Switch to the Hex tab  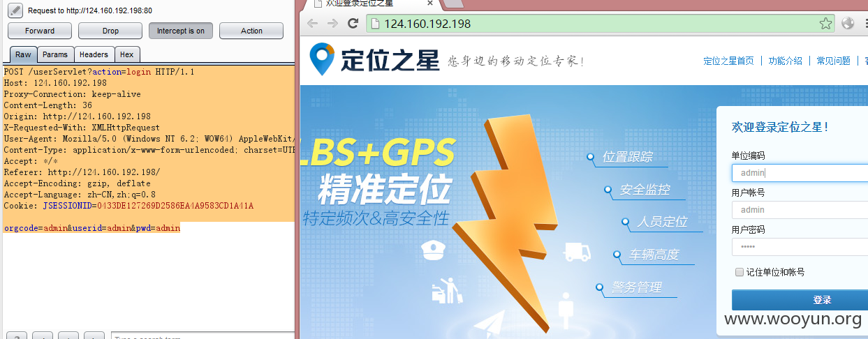(127, 54)
